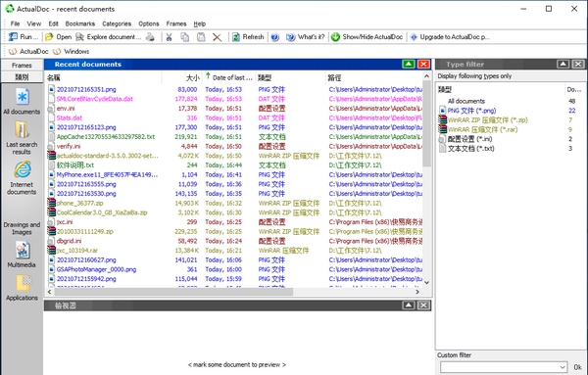Select Internet documents category
This screenshot has height=375, width=588.
[22, 178]
